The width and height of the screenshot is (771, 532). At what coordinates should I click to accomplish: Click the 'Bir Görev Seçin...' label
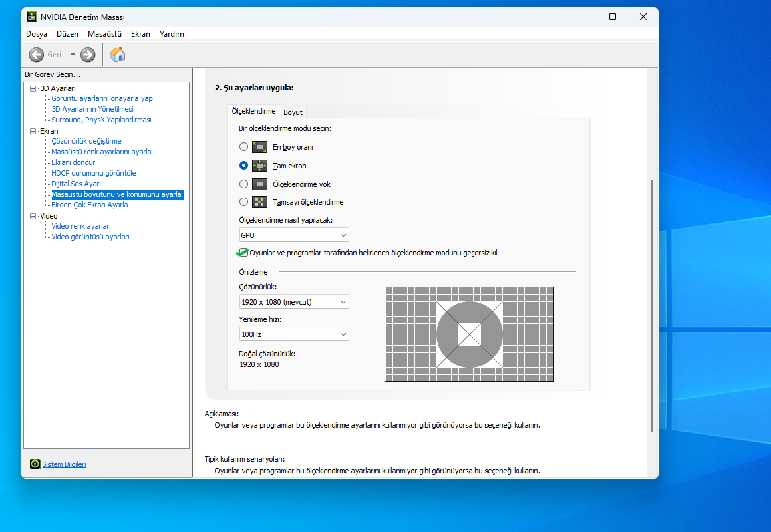point(53,74)
